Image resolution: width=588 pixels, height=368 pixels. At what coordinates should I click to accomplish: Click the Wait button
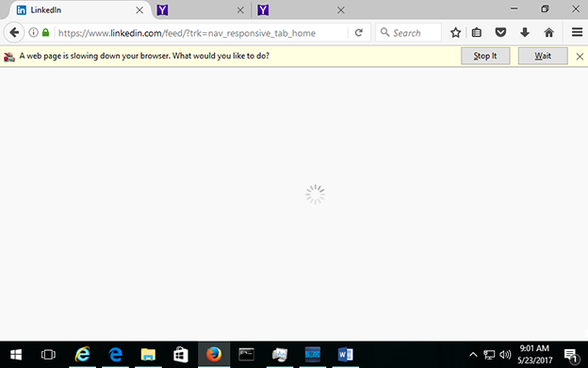(543, 56)
